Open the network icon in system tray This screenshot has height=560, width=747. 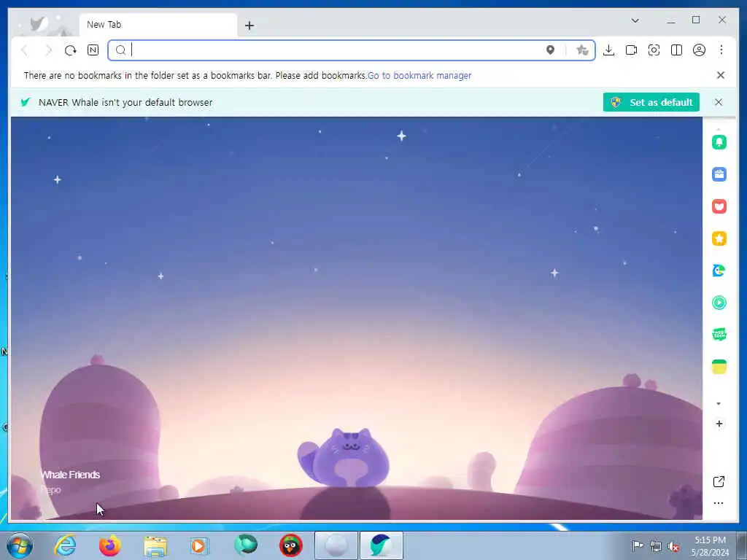coord(656,546)
